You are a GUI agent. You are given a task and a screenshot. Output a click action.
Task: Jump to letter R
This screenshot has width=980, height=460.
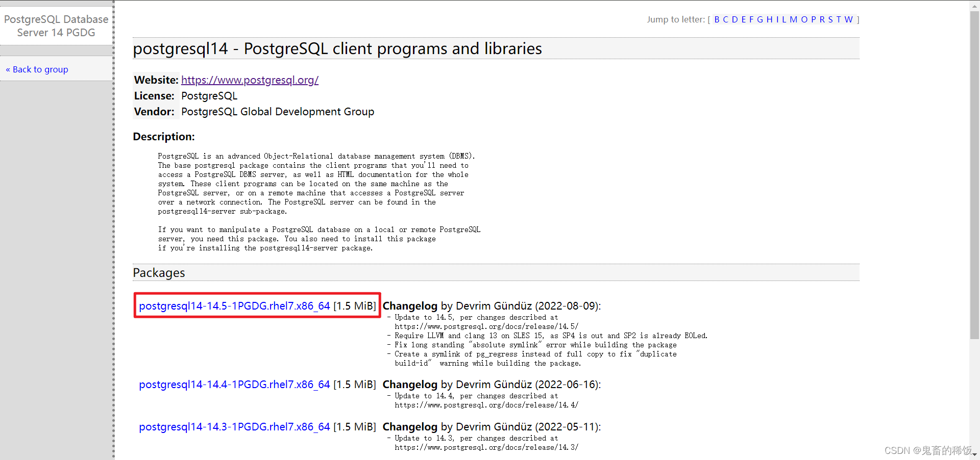(822, 19)
